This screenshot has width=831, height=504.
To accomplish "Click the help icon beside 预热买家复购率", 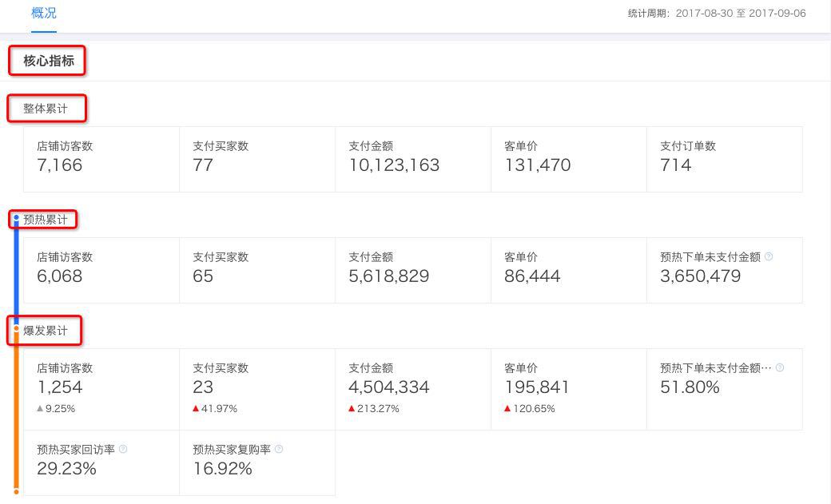I will pyautogui.click(x=278, y=448).
